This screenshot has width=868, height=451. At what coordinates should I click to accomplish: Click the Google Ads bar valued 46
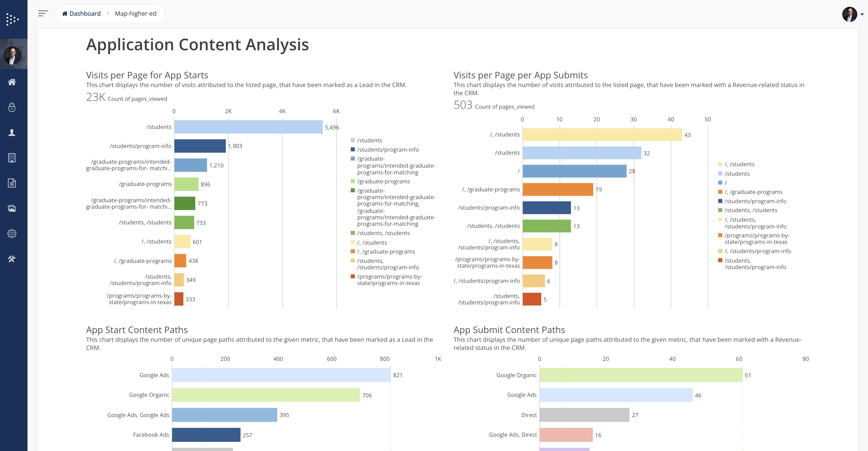[616, 395]
